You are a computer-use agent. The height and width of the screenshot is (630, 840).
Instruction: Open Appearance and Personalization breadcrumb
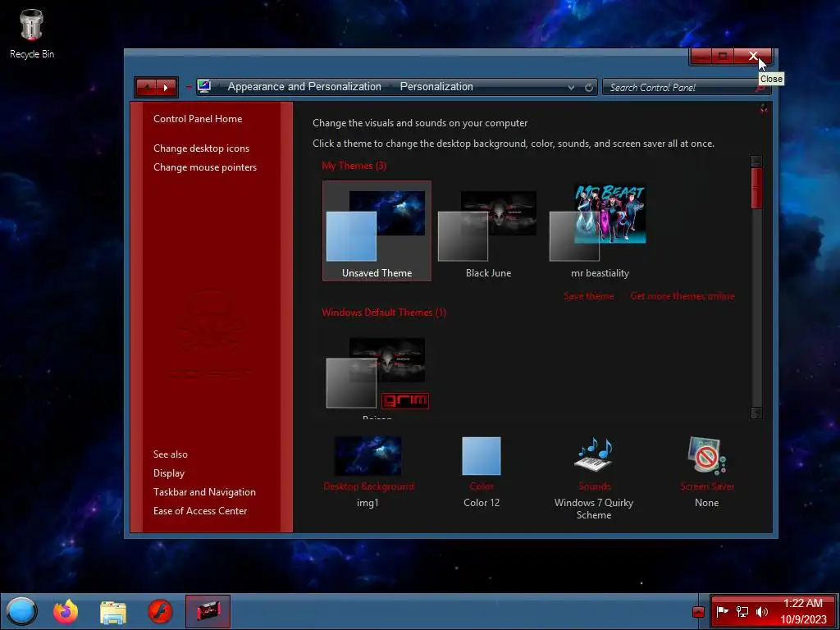coord(304,87)
